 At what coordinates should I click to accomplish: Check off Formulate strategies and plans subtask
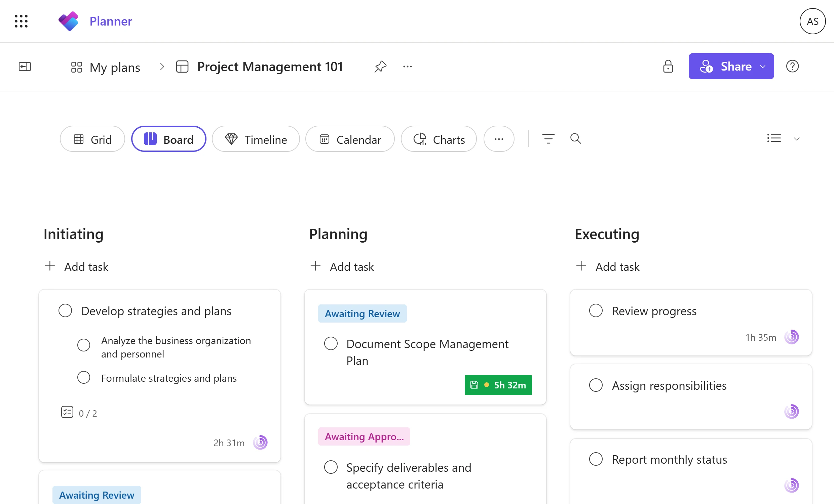pyautogui.click(x=84, y=377)
